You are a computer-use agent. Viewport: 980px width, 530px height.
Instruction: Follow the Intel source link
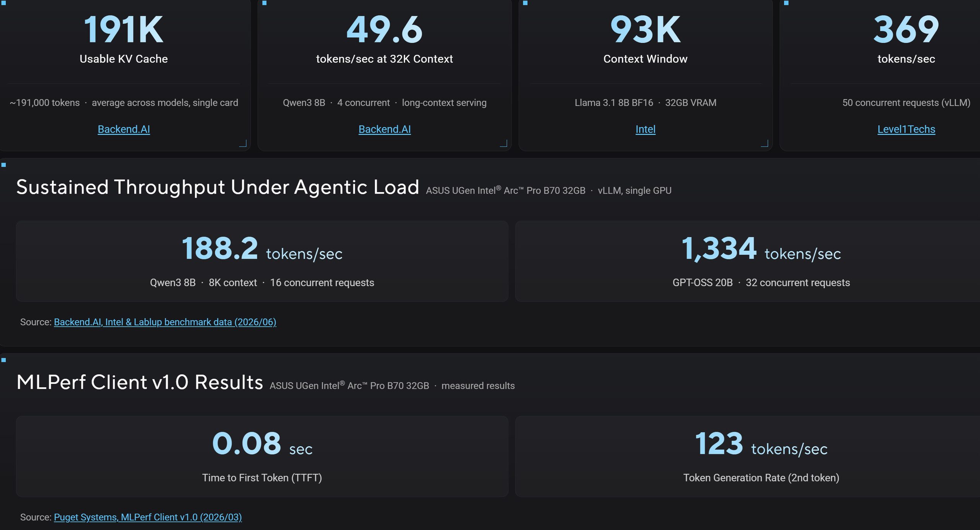[x=645, y=129]
